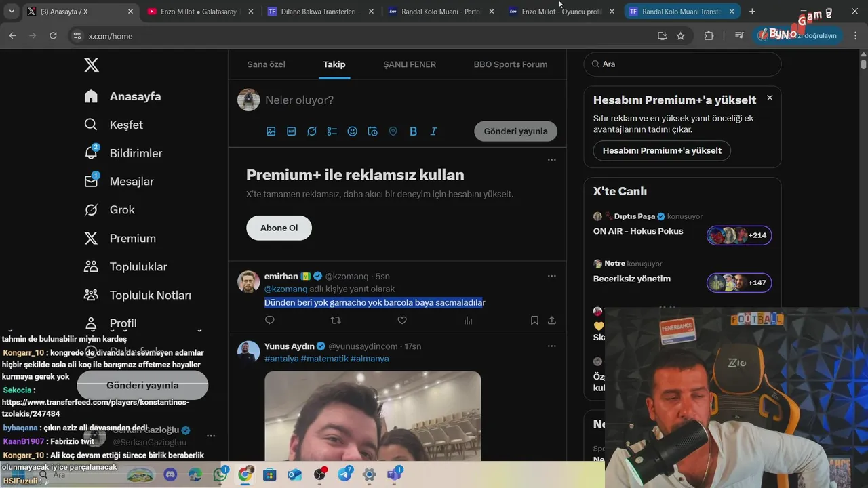Reply to emirhan's post

click(270, 320)
